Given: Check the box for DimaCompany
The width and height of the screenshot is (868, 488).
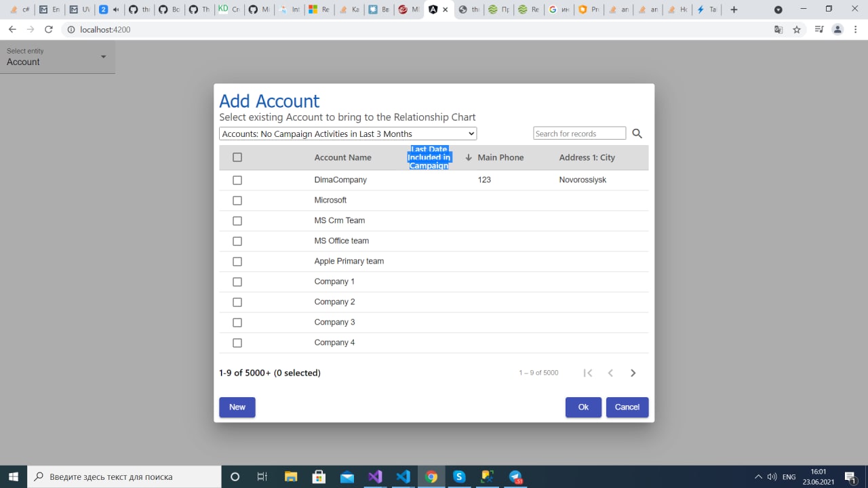Looking at the screenshot, I should (237, 180).
